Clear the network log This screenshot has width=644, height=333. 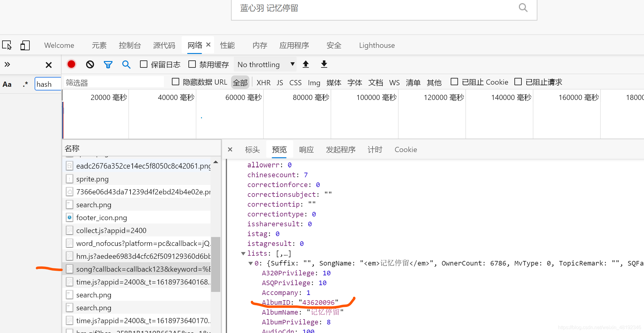click(x=90, y=64)
